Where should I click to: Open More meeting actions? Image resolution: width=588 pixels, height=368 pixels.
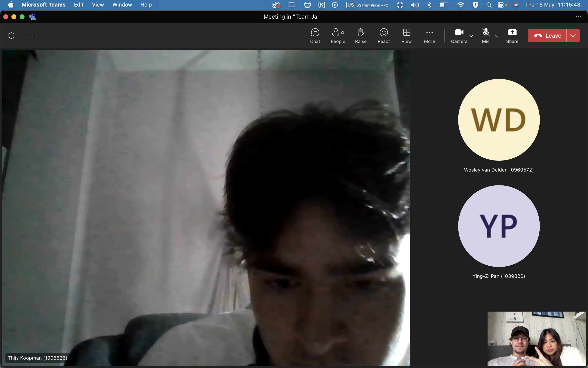pos(429,36)
